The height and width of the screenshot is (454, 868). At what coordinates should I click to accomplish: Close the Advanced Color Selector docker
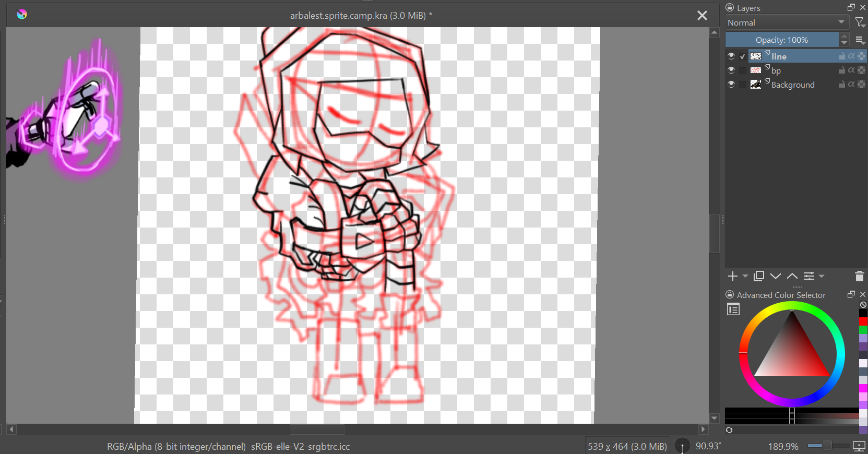[863, 294]
